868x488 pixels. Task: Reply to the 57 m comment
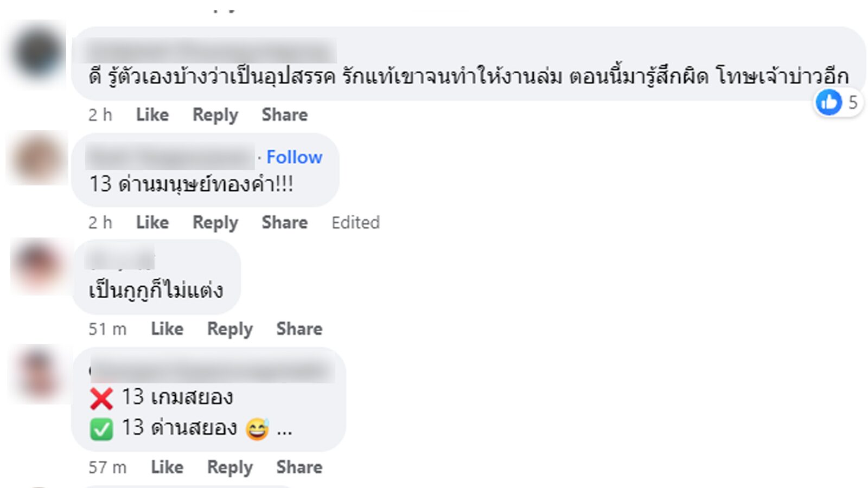[x=230, y=467]
